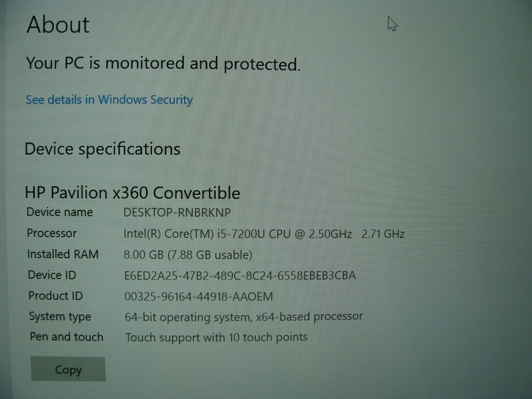Click the Installed RAM label
Screen dimensions: 532x399
[x=63, y=254]
